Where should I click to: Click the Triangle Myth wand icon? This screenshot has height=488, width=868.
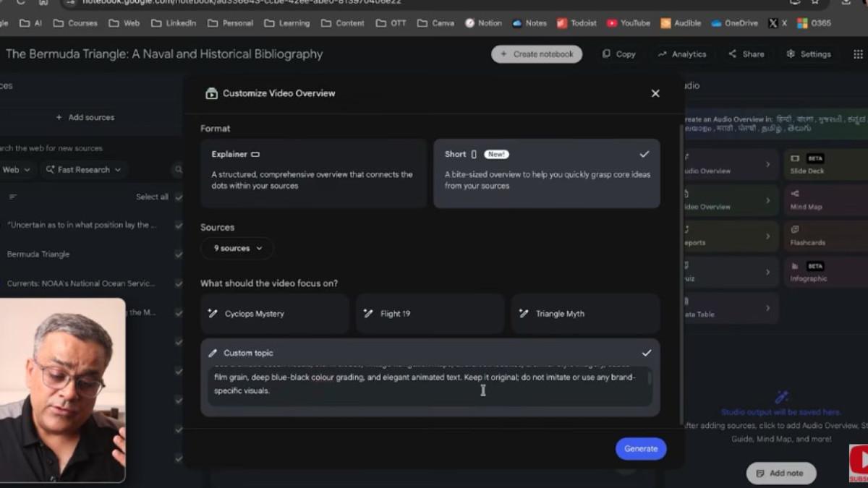tap(524, 314)
